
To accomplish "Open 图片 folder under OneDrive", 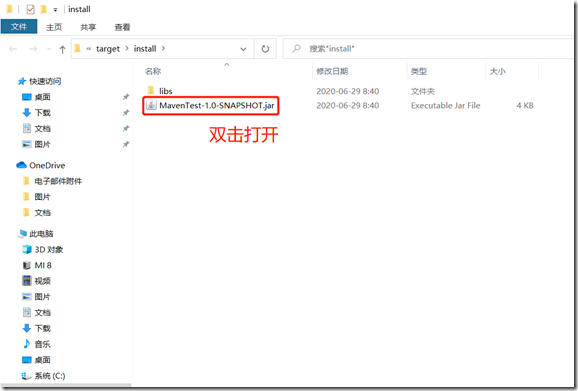I will (x=42, y=197).
